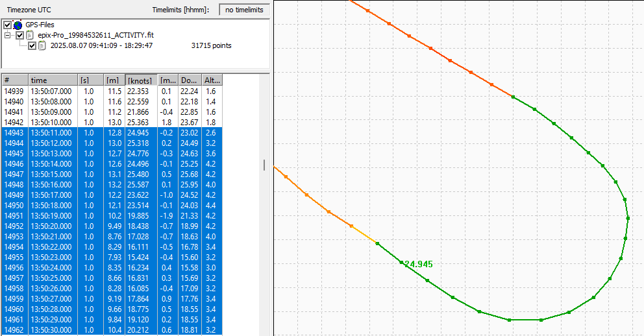Image resolution: width=644 pixels, height=336 pixels.
Task: Click the [m] distance column header
Action: click(x=114, y=80)
